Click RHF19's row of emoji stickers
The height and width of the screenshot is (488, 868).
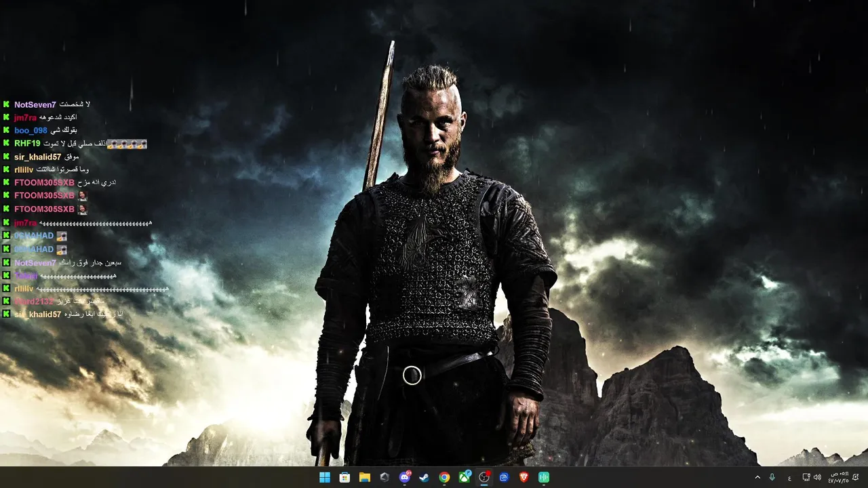pyautogui.click(x=127, y=144)
